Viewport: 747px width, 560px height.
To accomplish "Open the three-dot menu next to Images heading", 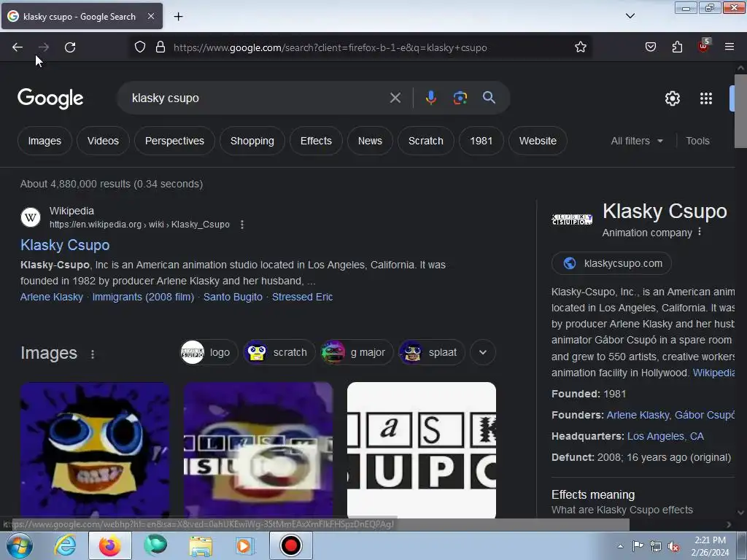I will click(x=93, y=354).
